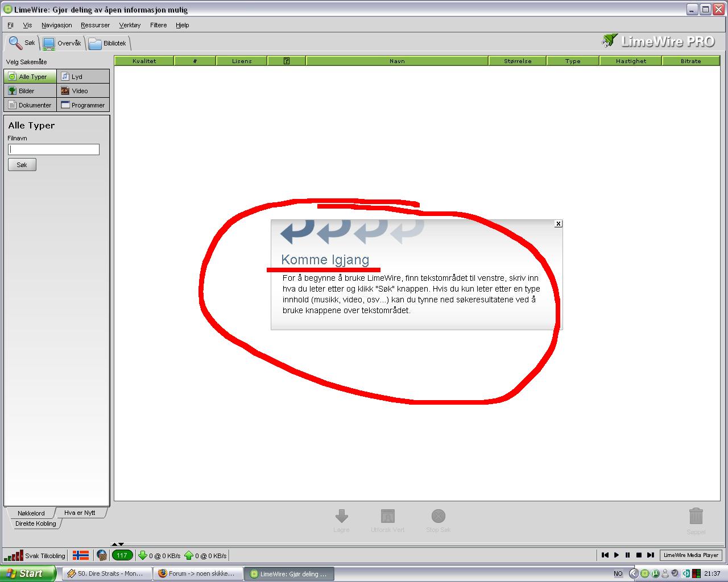
Task: Skip to next track in media player
Action: [x=650, y=555]
